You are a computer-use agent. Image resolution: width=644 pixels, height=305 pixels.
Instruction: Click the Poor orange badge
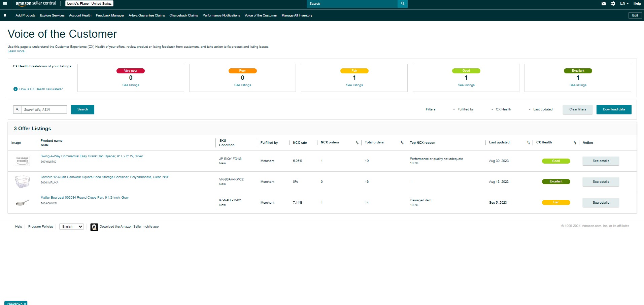[242, 71]
